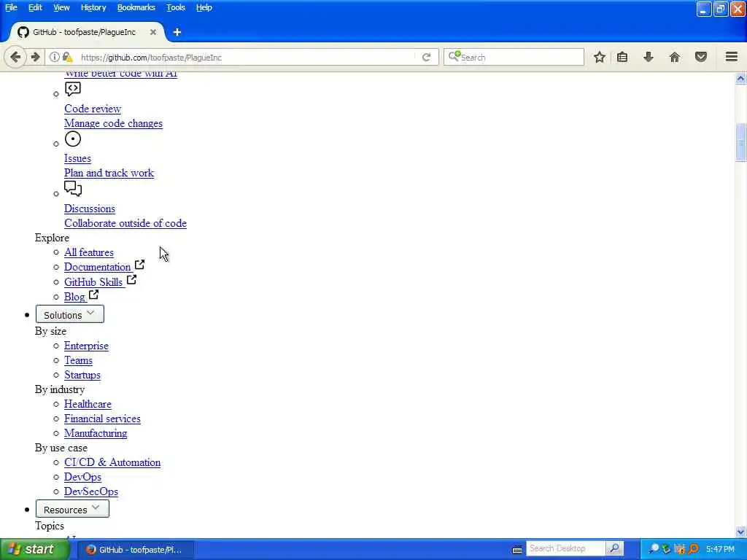Click the Search Desktop field in taskbar
The width and height of the screenshot is (747, 560).
(x=565, y=548)
